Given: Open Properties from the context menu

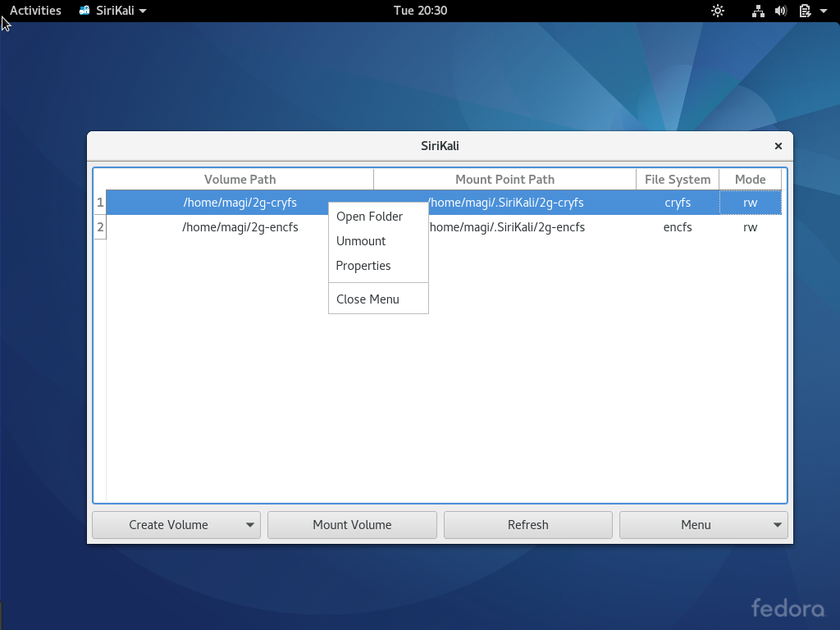Looking at the screenshot, I should click(x=378, y=266).
